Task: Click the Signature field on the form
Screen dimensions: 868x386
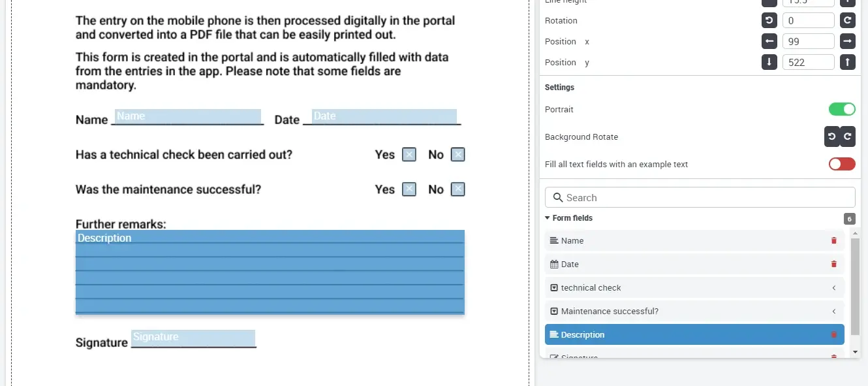Action: point(193,338)
